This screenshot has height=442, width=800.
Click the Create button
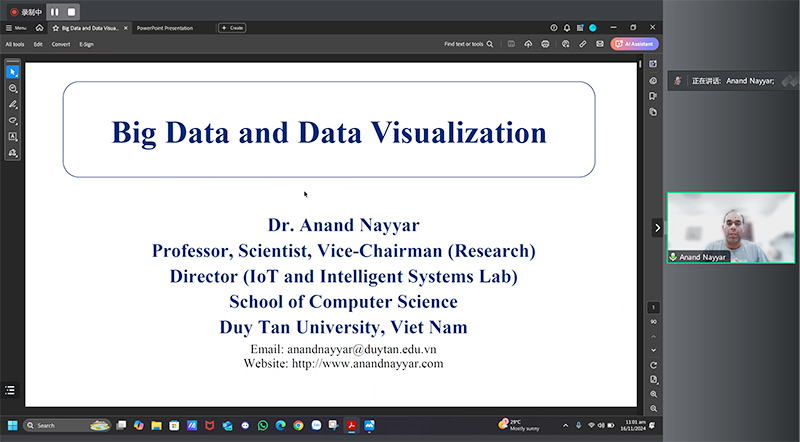point(232,28)
